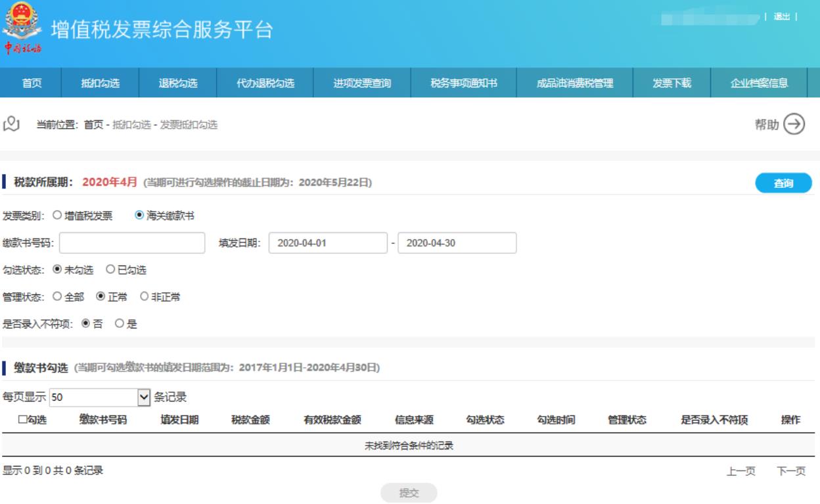
Task: Click the 缴款书号码 input field
Action: pos(132,243)
